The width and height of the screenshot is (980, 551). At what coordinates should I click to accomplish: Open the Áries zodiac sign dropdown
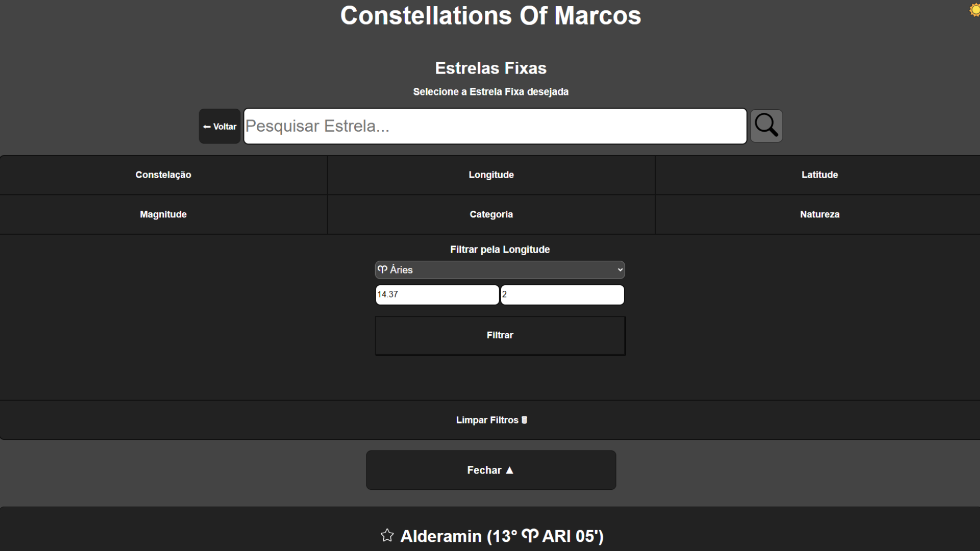click(x=499, y=269)
